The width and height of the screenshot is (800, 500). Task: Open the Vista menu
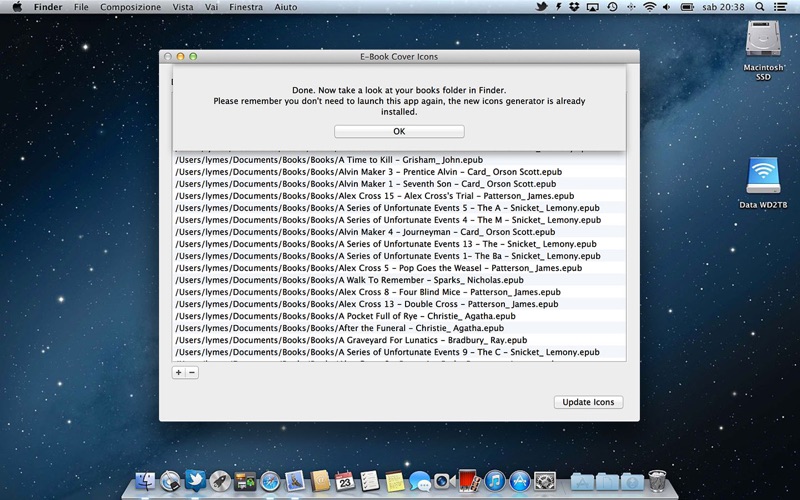(x=183, y=7)
